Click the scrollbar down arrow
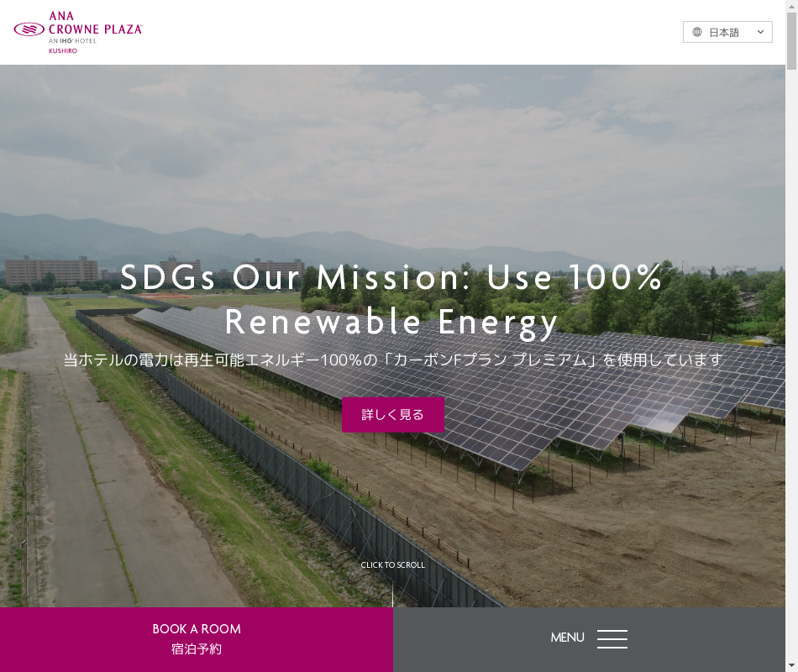This screenshot has height=672, width=798. click(x=791, y=666)
